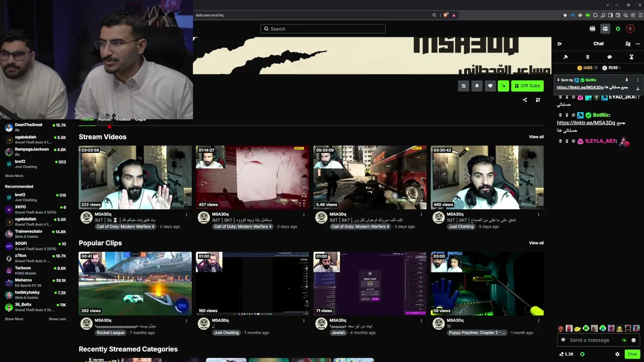Open options for 457 views video
644x362 pixels.
pyautogui.click(x=304, y=215)
